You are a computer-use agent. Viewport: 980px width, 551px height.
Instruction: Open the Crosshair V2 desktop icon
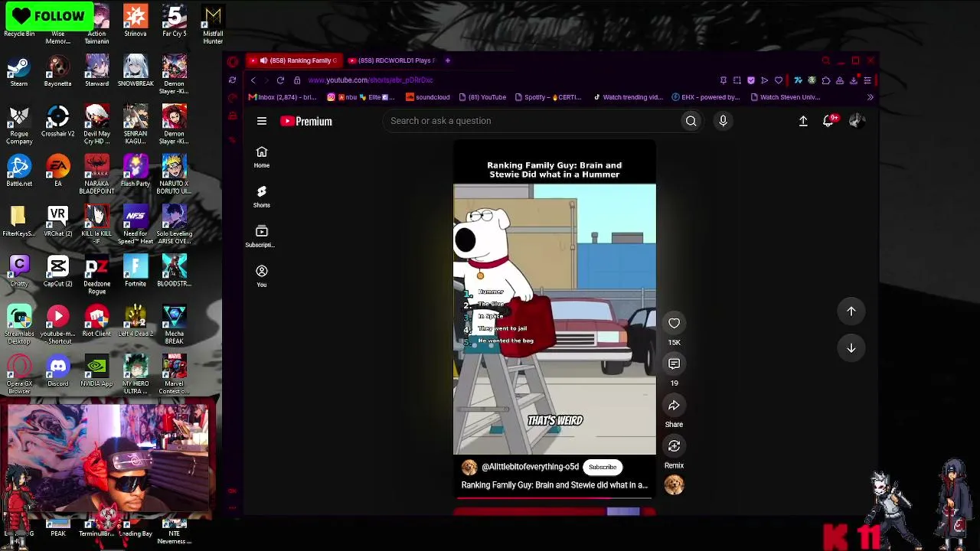pyautogui.click(x=58, y=122)
